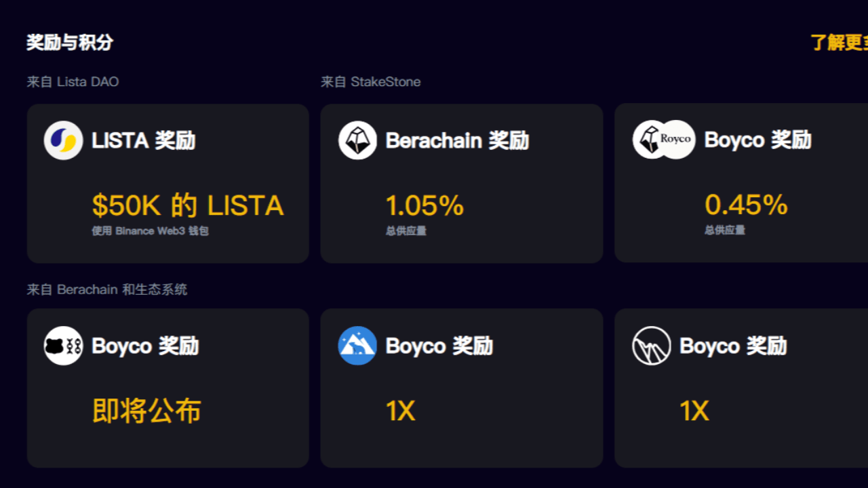Image resolution: width=868 pixels, height=488 pixels.
Task: Click the Berachain diamond logo icon
Action: click(x=357, y=140)
